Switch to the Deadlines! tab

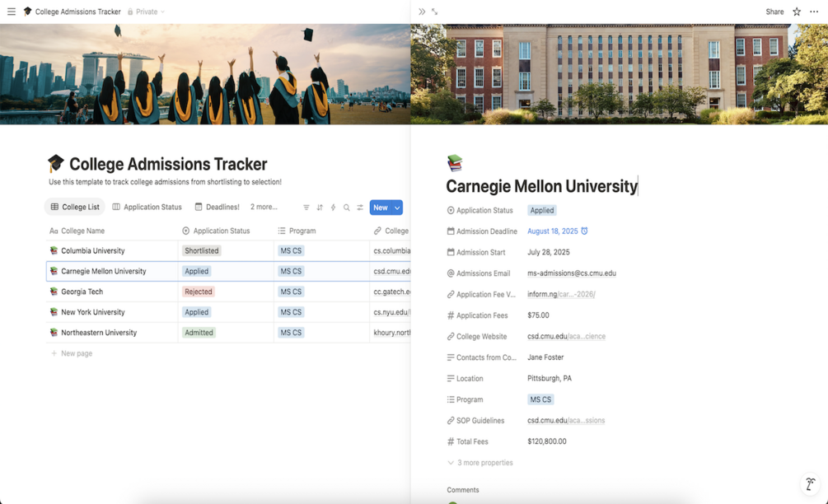[x=217, y=207]
